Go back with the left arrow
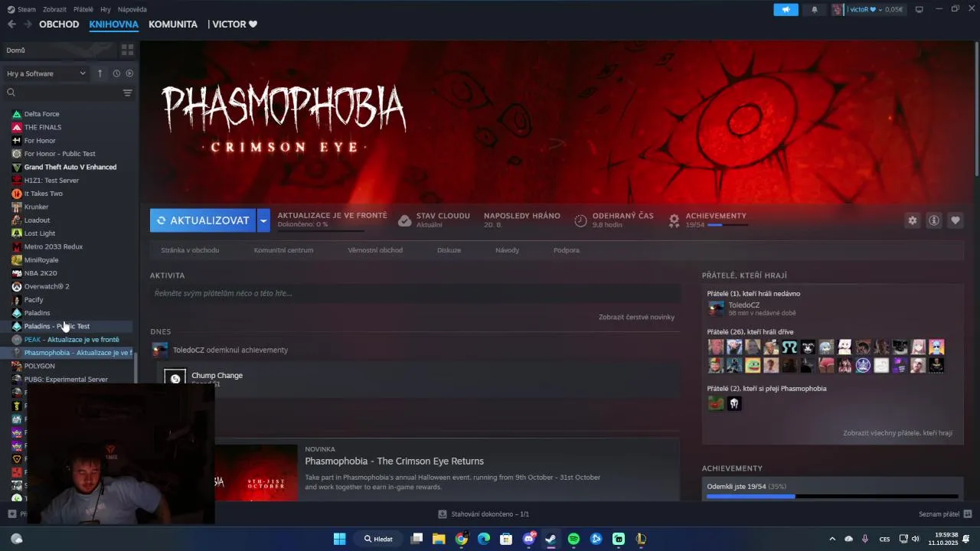The image size is (980, 551). 11,24
